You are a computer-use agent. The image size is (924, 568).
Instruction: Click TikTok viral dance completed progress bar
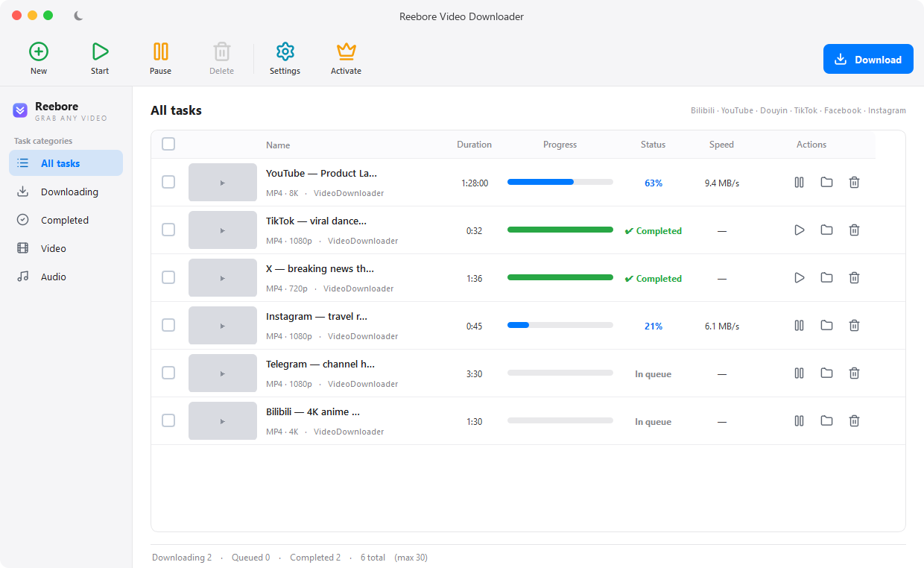click(560, 230)
